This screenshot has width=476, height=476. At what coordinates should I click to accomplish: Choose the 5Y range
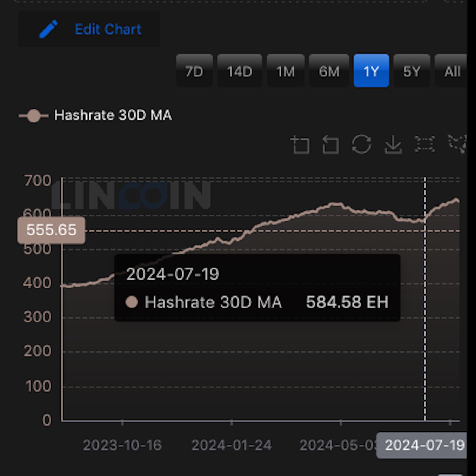(412, 71)
